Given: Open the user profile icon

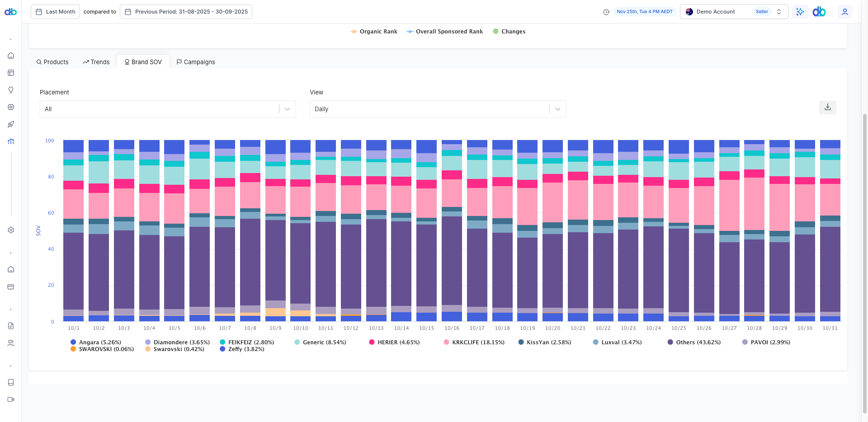Looking at the screenshot, I should pos(844,12).
